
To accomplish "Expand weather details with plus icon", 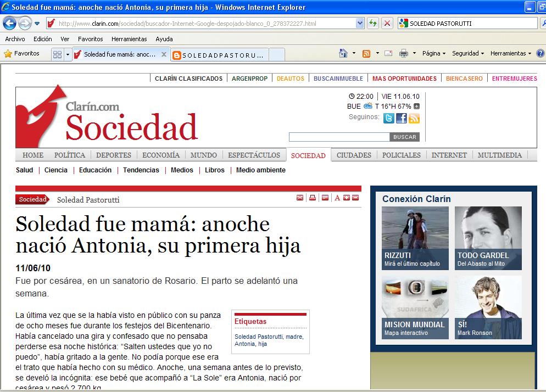I will (x=416, y=107).
